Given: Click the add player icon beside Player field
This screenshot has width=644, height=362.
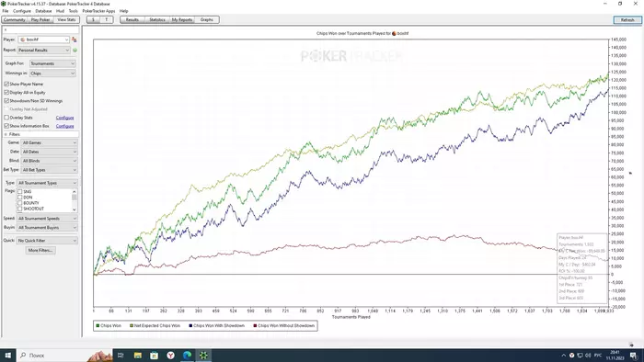Looking at the screenshot, I should (x=75, y=40).
